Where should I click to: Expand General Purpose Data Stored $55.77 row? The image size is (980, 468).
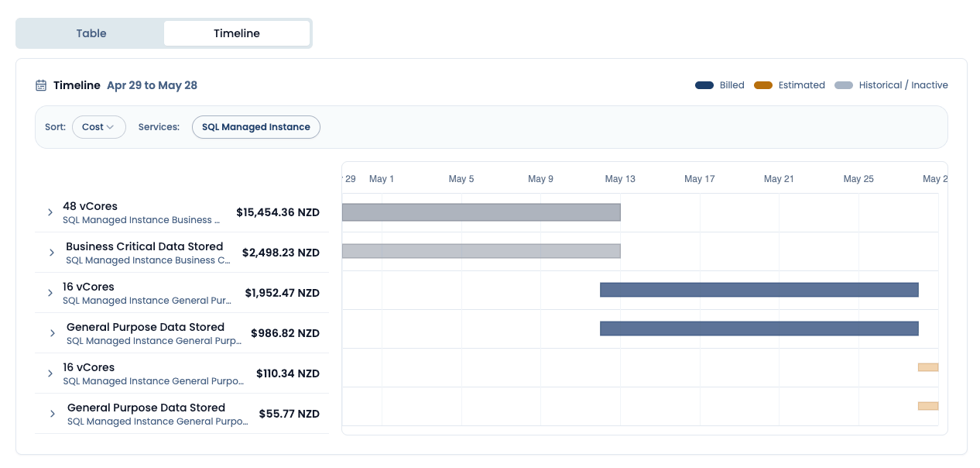click(x=53, y=414)
